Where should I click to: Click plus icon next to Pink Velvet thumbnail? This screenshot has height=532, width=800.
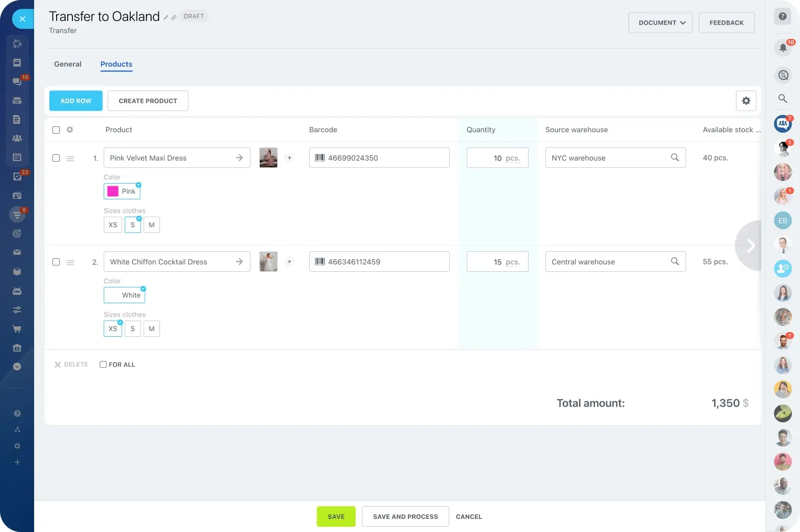(x=289, y=158)
